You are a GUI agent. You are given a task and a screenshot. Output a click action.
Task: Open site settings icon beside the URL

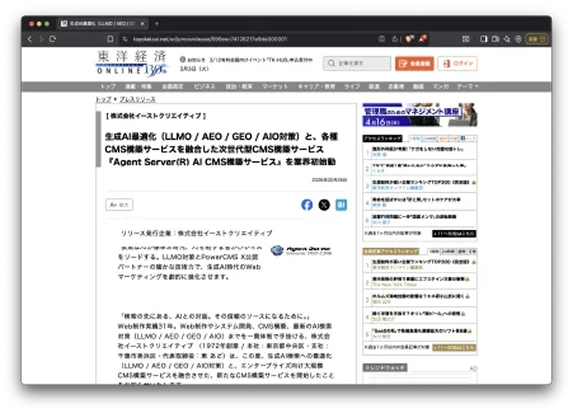125,39
